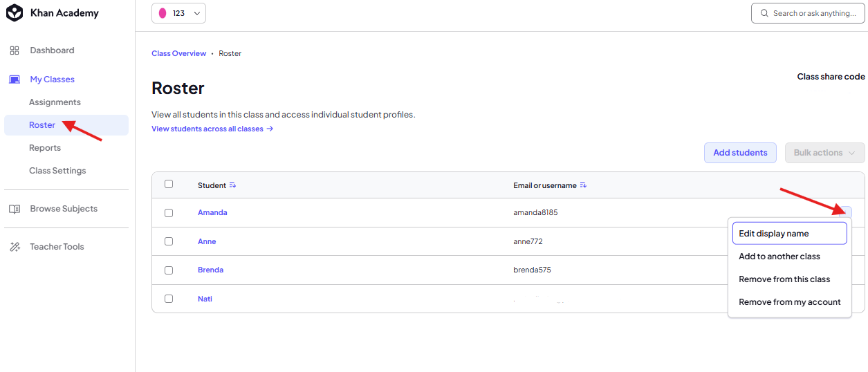Click the Khan Academy logo icon

tap(15, 13)
